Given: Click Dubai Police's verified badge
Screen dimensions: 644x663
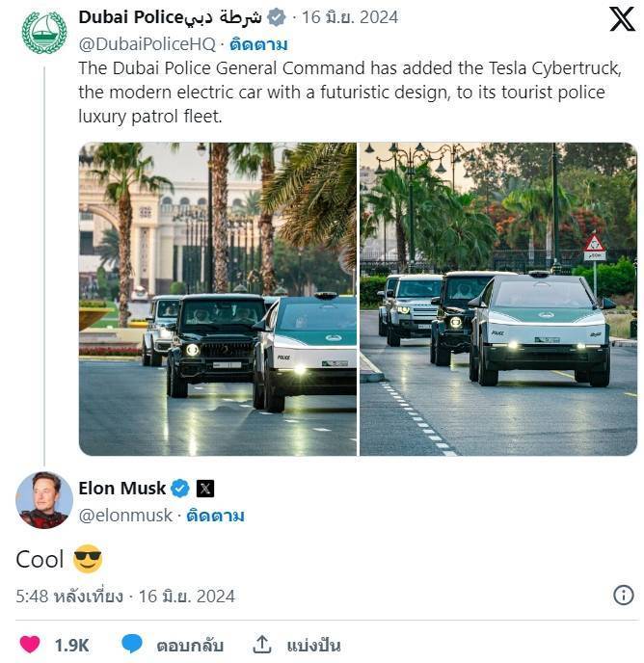Looking at the screenshot, I should click(276, 17).
